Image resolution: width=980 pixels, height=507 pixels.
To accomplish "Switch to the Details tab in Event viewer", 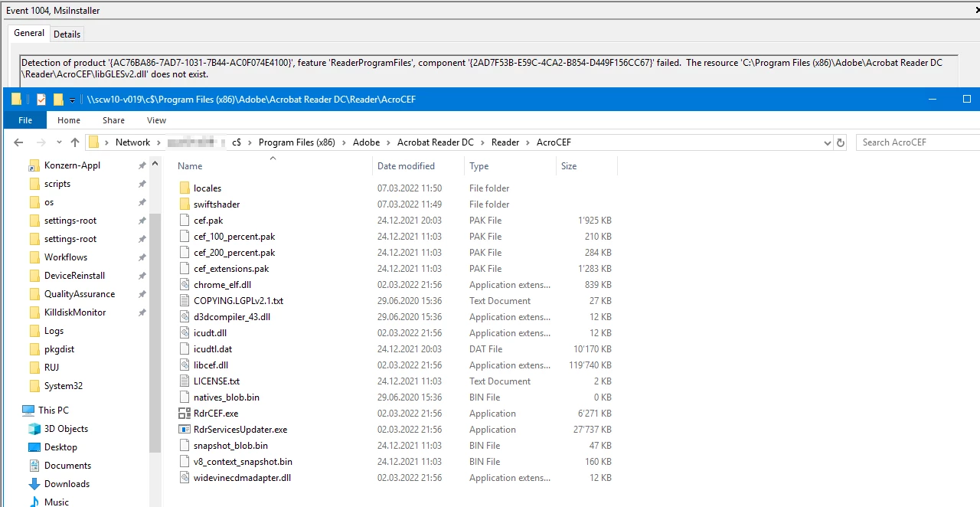I will pos(67,34).
